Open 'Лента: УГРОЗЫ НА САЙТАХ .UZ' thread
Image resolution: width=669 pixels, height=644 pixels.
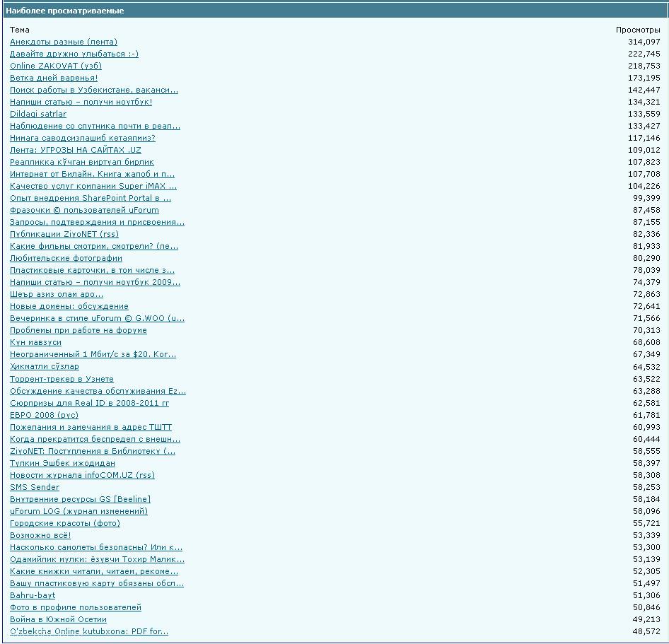(76, 150)
